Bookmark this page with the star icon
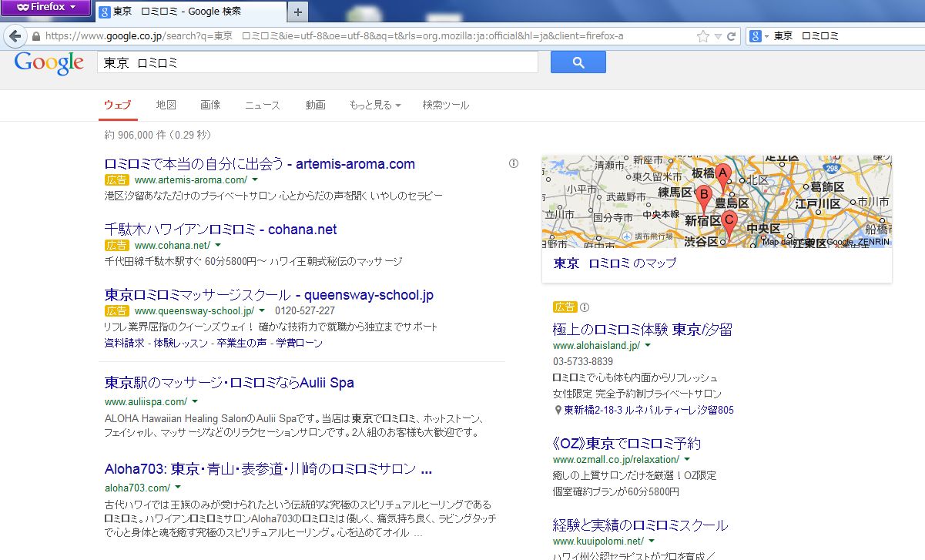This screenshot has width=925, height=560. tap(702, 36)
